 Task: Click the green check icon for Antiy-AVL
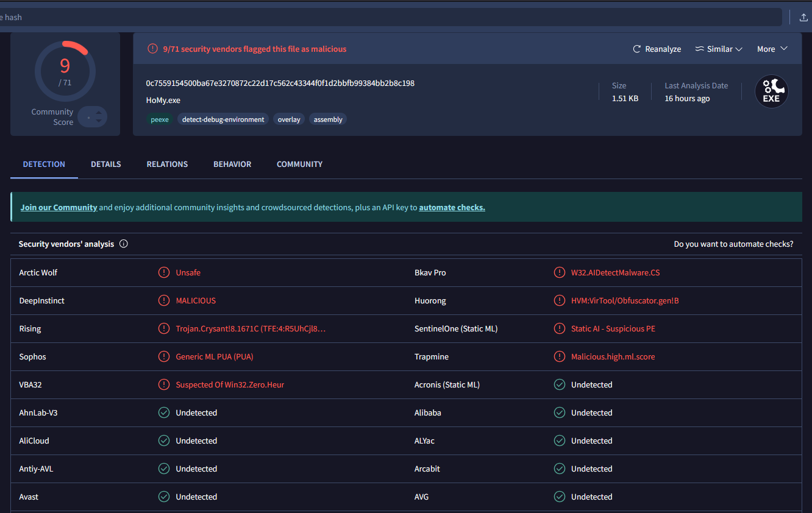tap(164, 469)
